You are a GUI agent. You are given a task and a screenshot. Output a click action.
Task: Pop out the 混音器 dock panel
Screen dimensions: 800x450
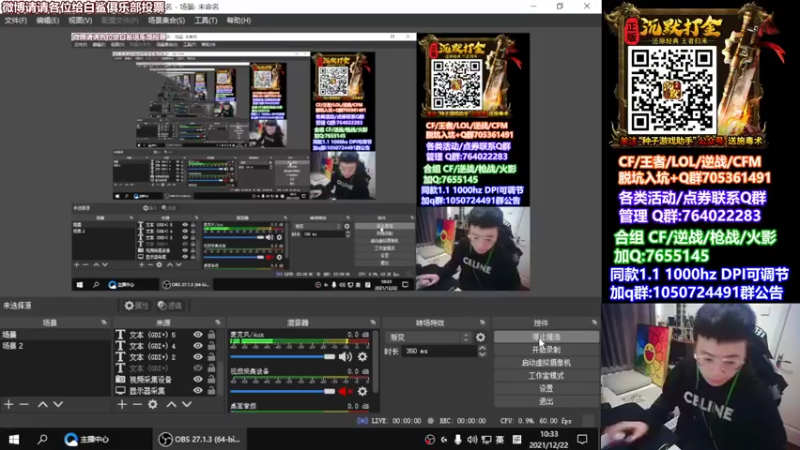tap(373, 322)
